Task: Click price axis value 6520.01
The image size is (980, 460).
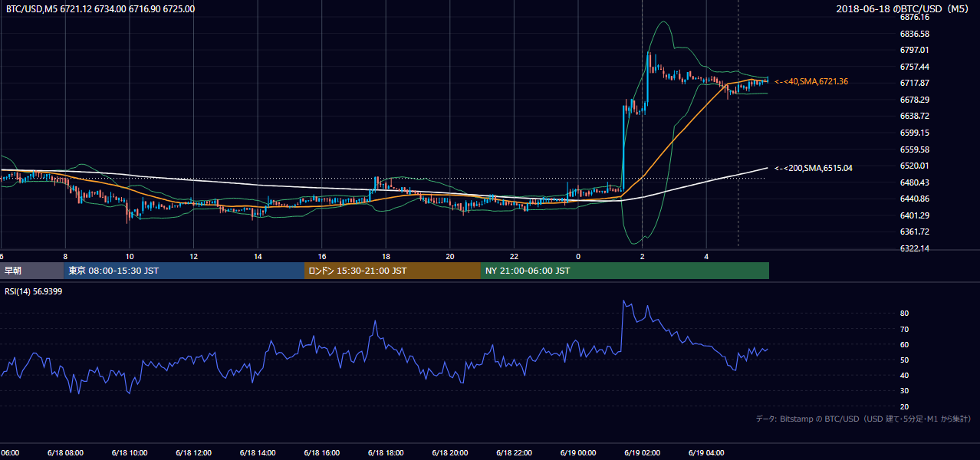Action: coord(914,166)
